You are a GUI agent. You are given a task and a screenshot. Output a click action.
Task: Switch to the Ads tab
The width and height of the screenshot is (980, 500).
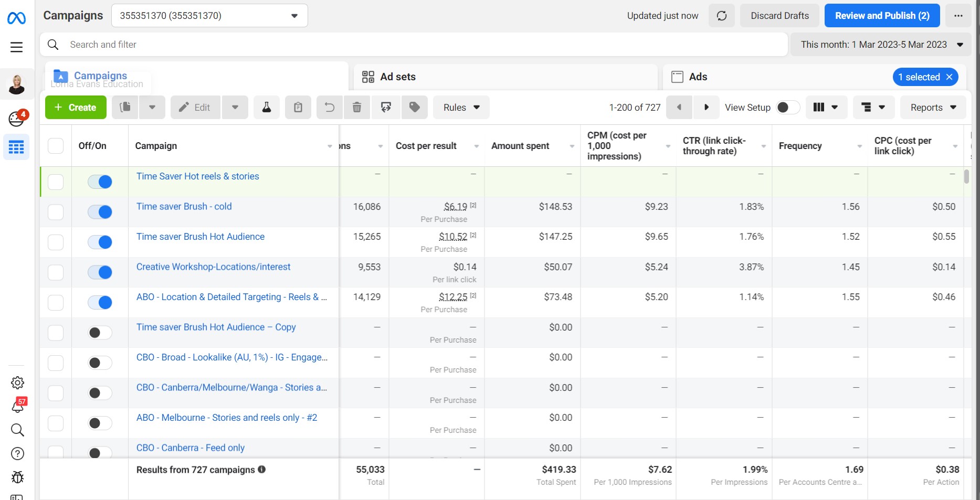[698, 77]
